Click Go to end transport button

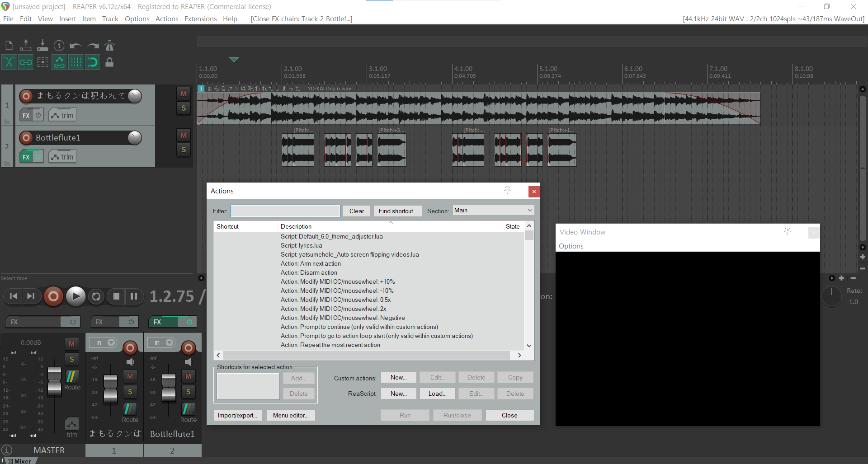(x=31, y=296)
